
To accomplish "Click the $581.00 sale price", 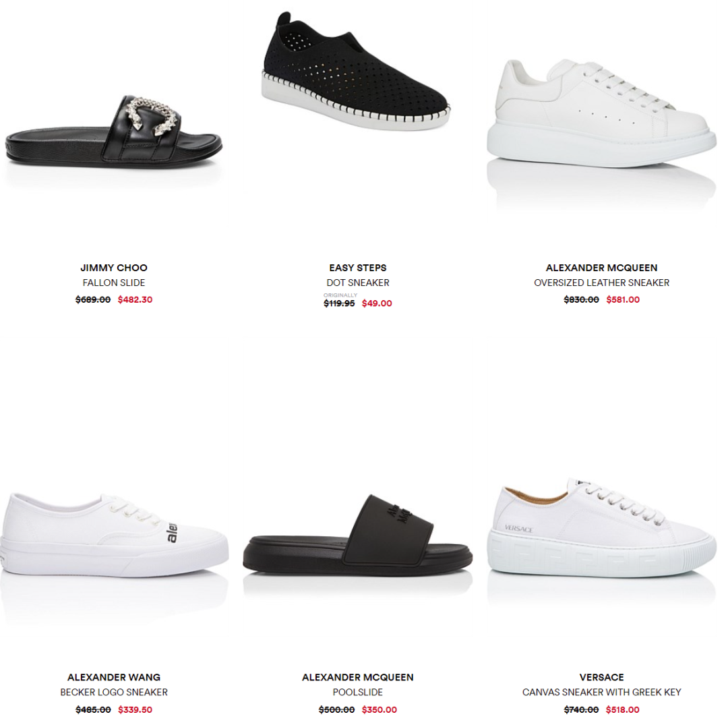I will (x=623, y=299).
